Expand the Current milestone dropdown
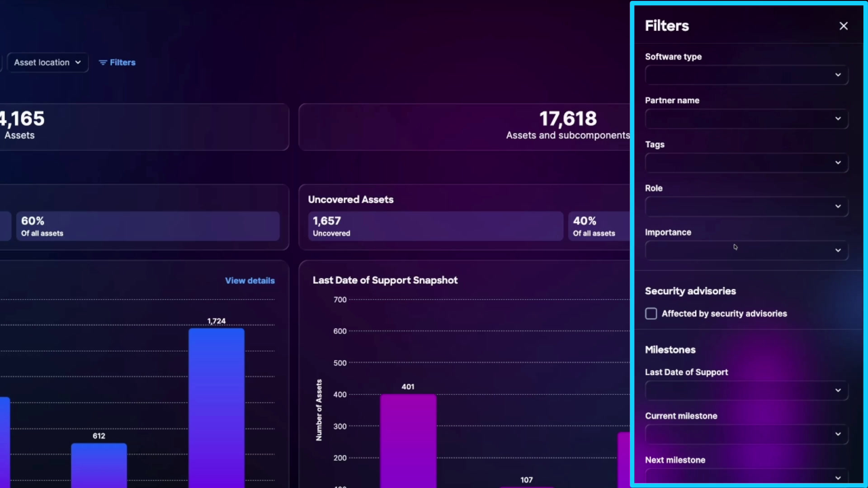The height and width of the screenshot is (488, 868). tap(746, 434)
